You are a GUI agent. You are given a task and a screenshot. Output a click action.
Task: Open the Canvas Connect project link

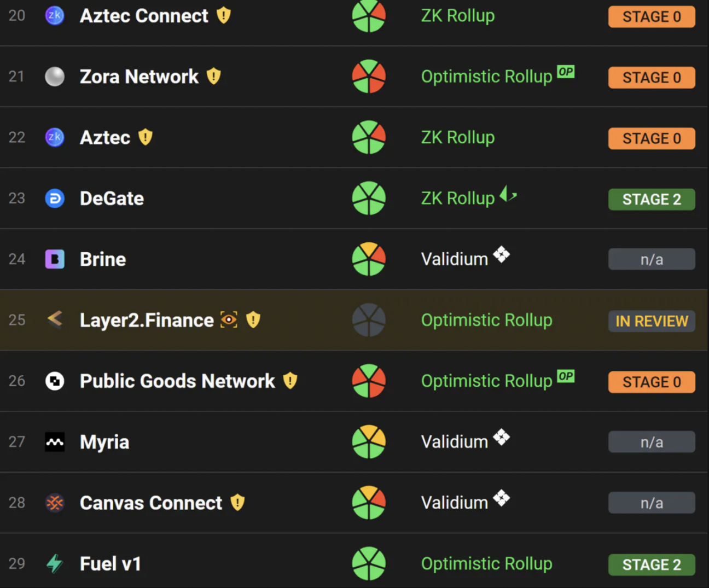[151, 503]
